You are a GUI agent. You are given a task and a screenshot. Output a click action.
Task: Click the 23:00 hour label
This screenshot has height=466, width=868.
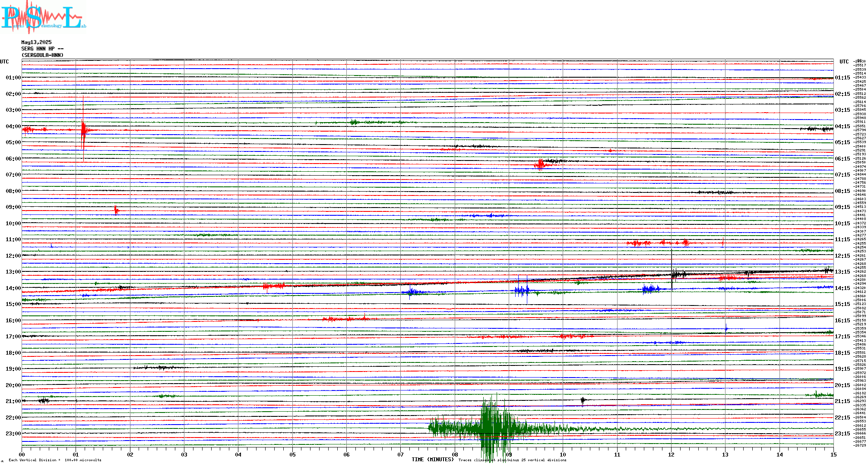[x=13, y=434]
